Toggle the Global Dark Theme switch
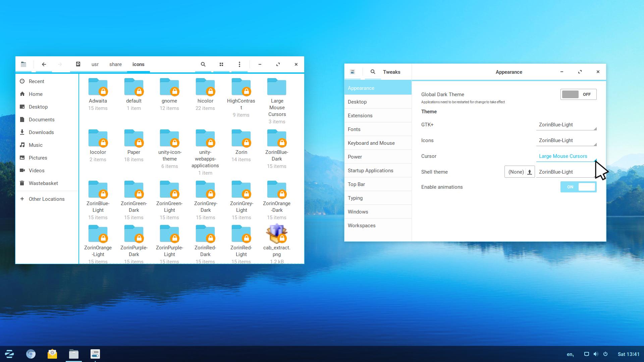The height and width of the screenshot is (362, 644). click(578, 95)
